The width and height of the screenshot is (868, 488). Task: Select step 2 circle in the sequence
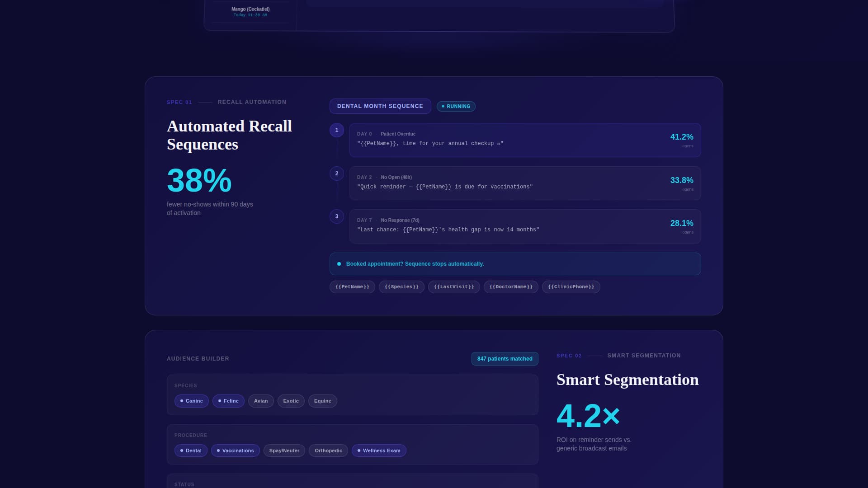pyautogui.click(x=337, y=174)
